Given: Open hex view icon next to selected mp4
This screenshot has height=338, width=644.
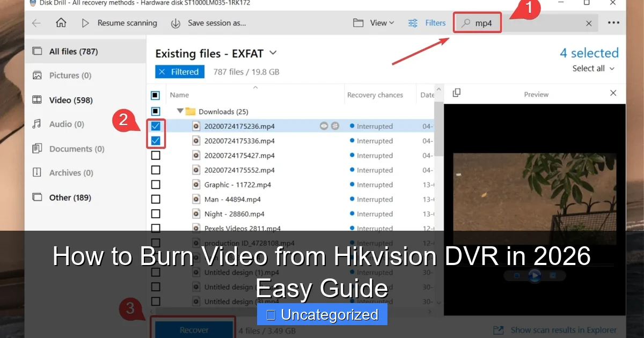Looking at the screenshot, I should pos(335,126).
